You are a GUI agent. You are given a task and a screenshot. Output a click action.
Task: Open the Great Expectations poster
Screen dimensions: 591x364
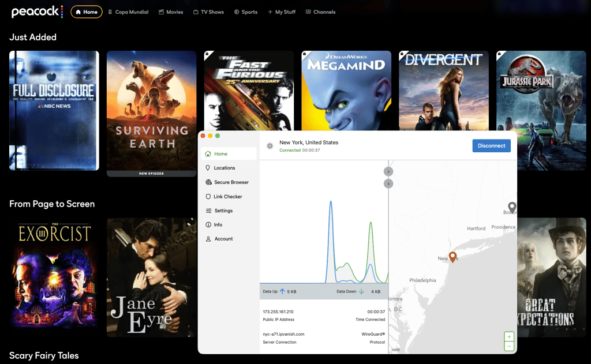552,277
